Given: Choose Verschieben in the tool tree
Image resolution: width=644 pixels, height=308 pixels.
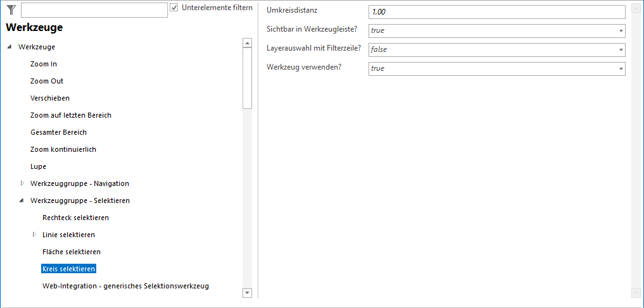Looking at the screenshot, I should (50, 98).
